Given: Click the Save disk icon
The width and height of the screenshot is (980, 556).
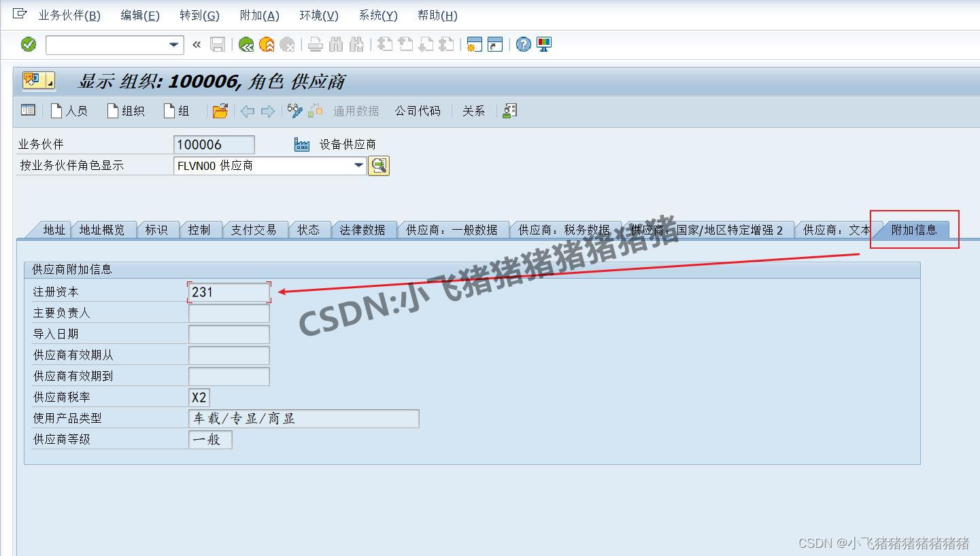Looking at the screenshot, I should point(218,45).
